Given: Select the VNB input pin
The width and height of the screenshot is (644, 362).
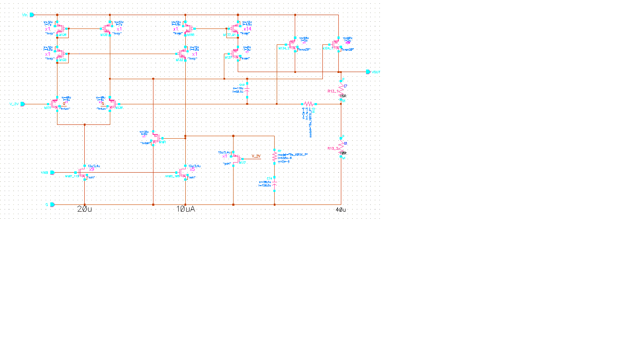Looking at the screenshot, I should pyautogui.click(x=52, y=172).
